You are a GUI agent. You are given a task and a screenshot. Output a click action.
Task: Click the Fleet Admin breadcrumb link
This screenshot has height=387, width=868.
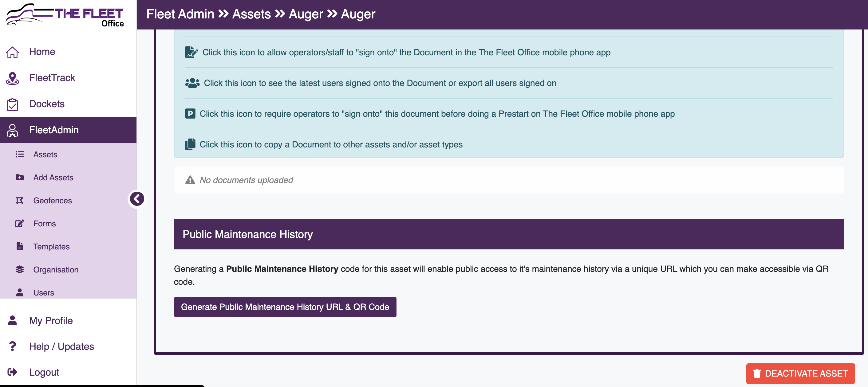tap(180, 14)
